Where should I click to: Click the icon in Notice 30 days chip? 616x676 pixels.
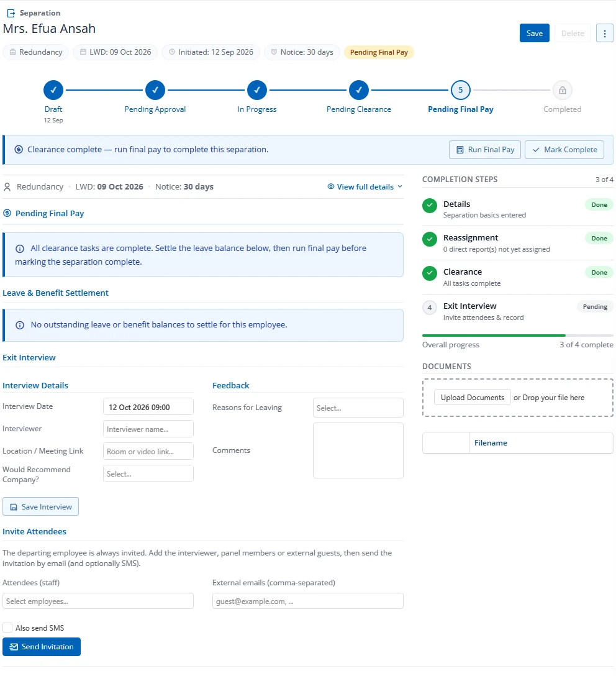click(274, 52)
